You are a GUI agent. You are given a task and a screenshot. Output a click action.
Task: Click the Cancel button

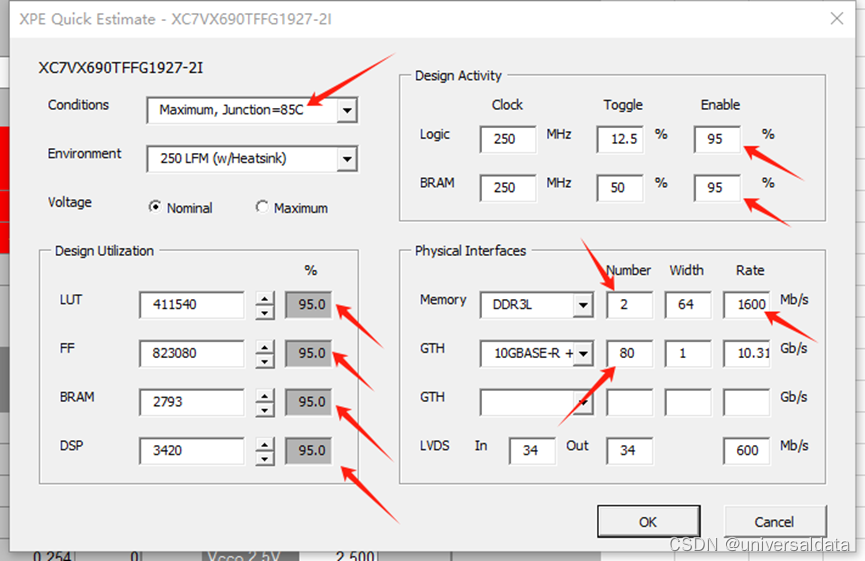(x=775, y=521)
